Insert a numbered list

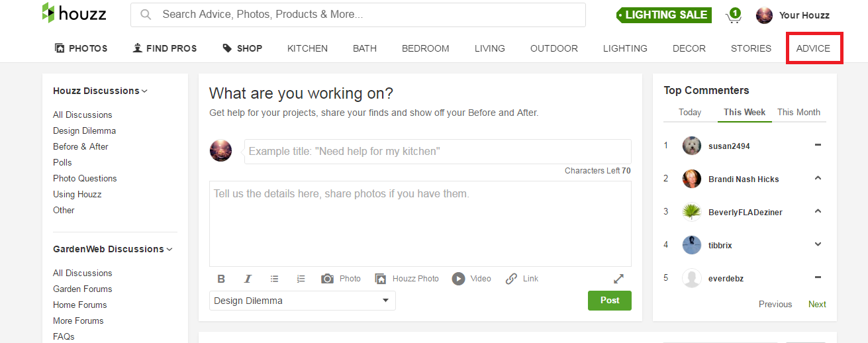tap(301, 279)
